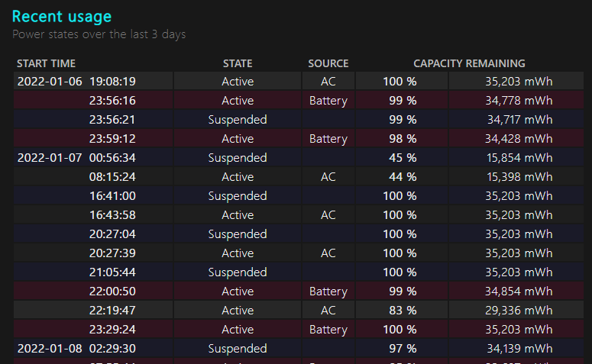Select the 29,336 mWh capacity value
Image resolution: width=592 pixels, height=364 pixels.
tap(519, 311)
